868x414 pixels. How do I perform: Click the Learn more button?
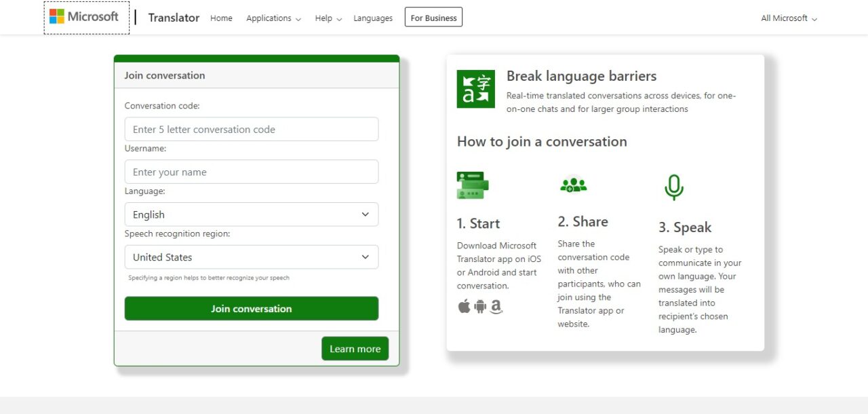pyautogui.click(x=355, y=349)
